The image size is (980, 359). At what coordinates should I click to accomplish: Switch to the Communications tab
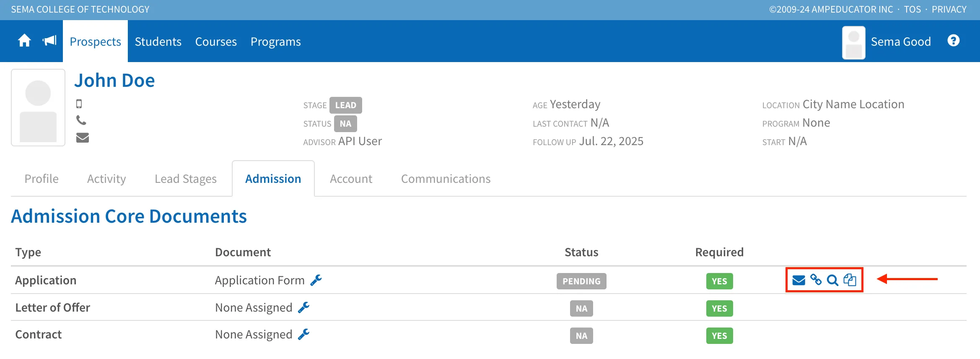pyautogui.click(x=446, y=179)
